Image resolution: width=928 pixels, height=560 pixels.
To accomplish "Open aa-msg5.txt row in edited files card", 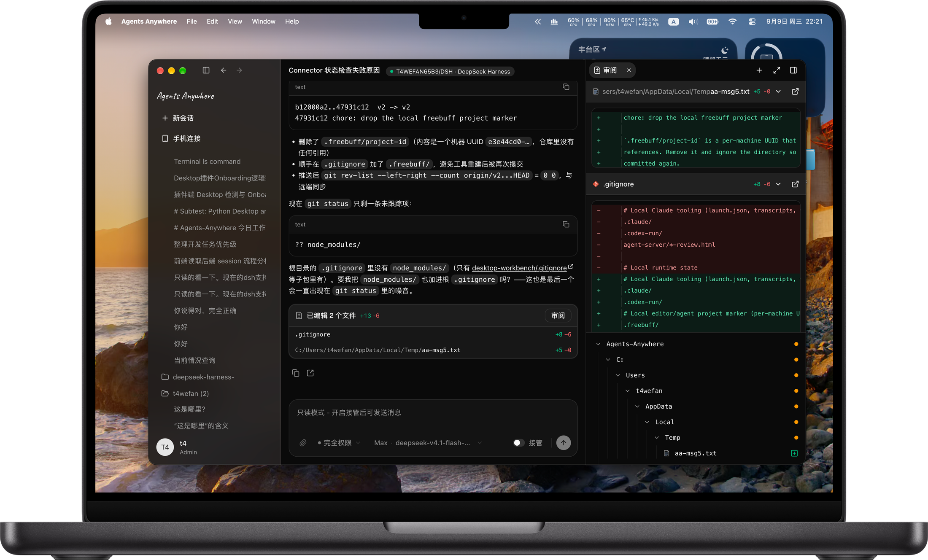I will pos(433,350).
